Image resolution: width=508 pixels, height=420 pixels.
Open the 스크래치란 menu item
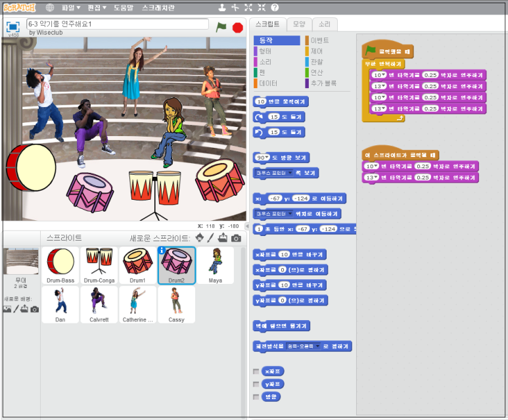pos(158,7)
